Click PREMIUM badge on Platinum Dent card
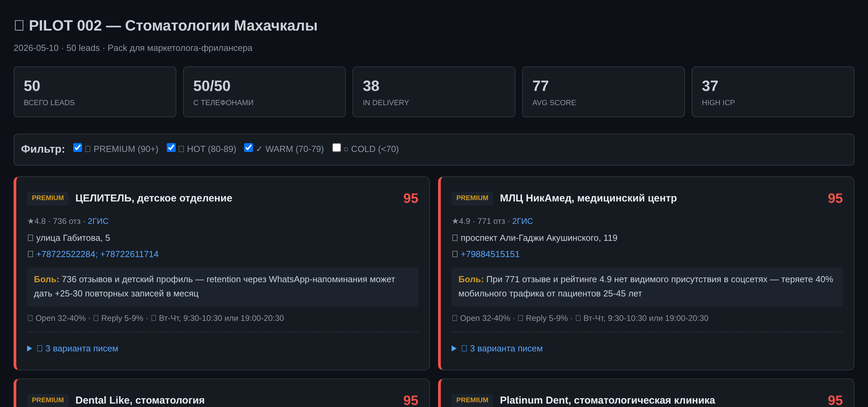This screenshot has width=868, height=407. 472,400
